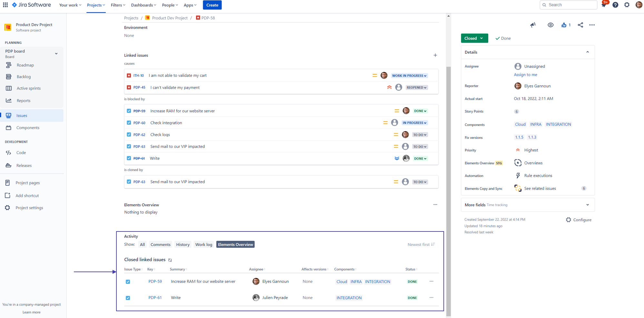The height and width of the screenshot is (318, 644).
Task: Collapse the Details panel
Action: tap(587, 52)
